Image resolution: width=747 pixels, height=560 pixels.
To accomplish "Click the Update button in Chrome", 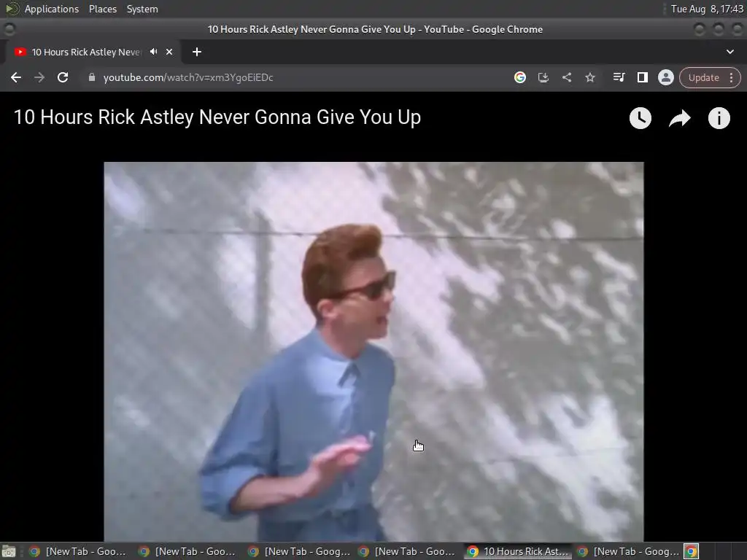I will (x=703, y=77).
